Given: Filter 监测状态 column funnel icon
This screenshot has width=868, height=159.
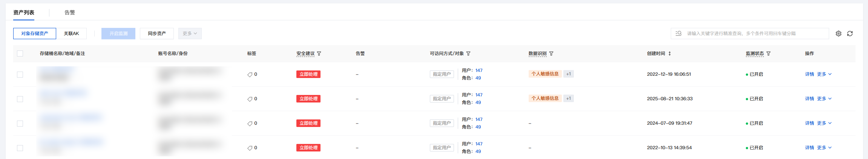Looking at the screenshot, I should click(x=768, y=54).
